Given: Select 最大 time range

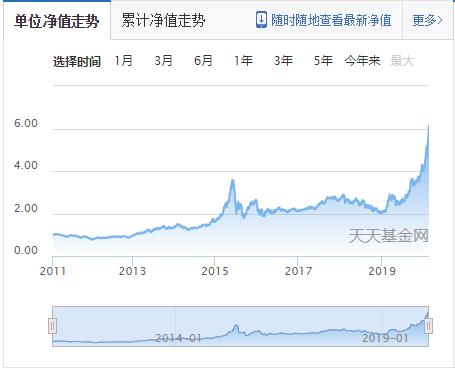Looking at the screenshot, I should [x=402, y=61].
